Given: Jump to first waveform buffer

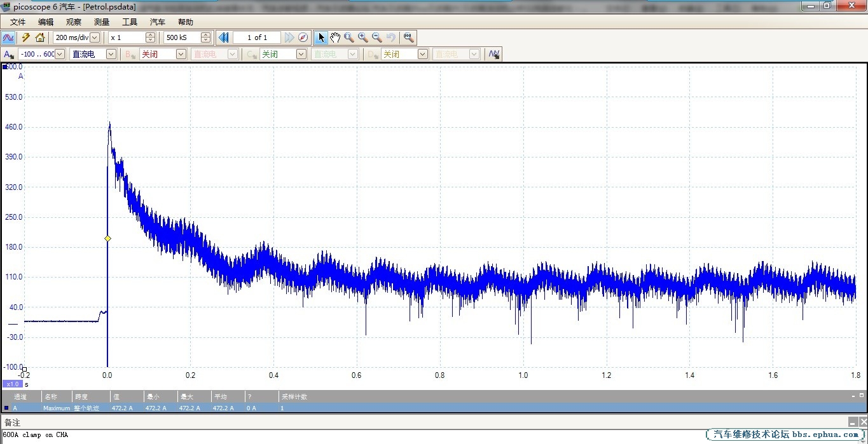Looking at the screenshot, I should click(224, 37).
